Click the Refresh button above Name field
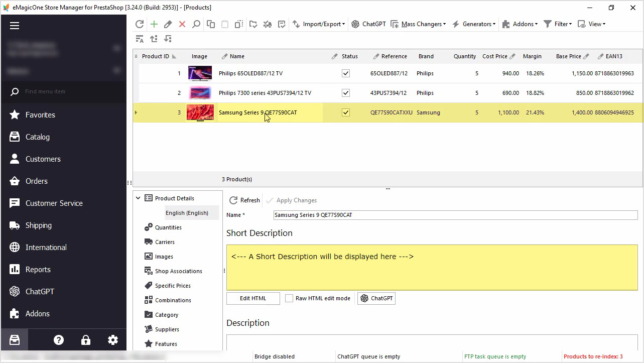The height and width of the screenshot is (363, 644). pyautogui.click(x=244, y=200)
